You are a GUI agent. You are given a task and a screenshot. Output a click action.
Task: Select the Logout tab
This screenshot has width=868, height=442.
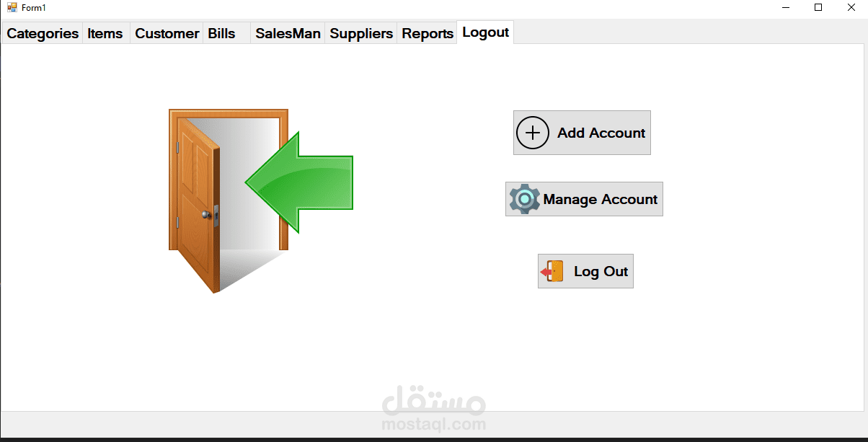tap(485, 32)
